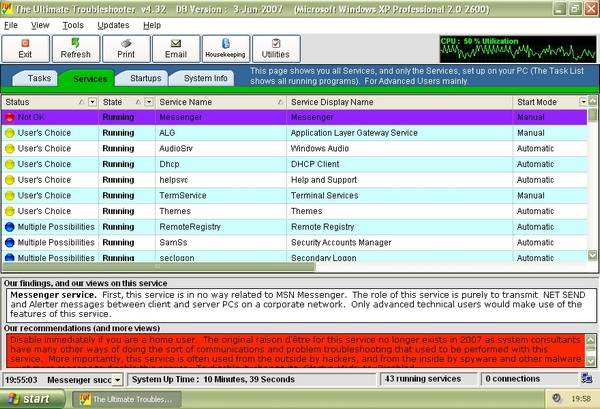Image resolution: width=600 pixels, height=409 pixels.
Task: Click the taskbar clock showing 19:58
Action: (581, 399)
